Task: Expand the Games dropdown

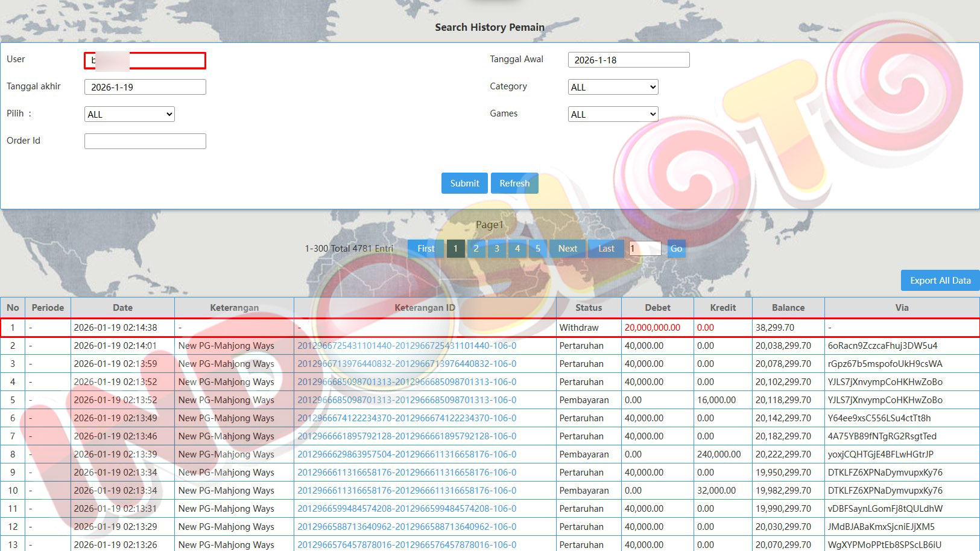Action: point(613,115)
